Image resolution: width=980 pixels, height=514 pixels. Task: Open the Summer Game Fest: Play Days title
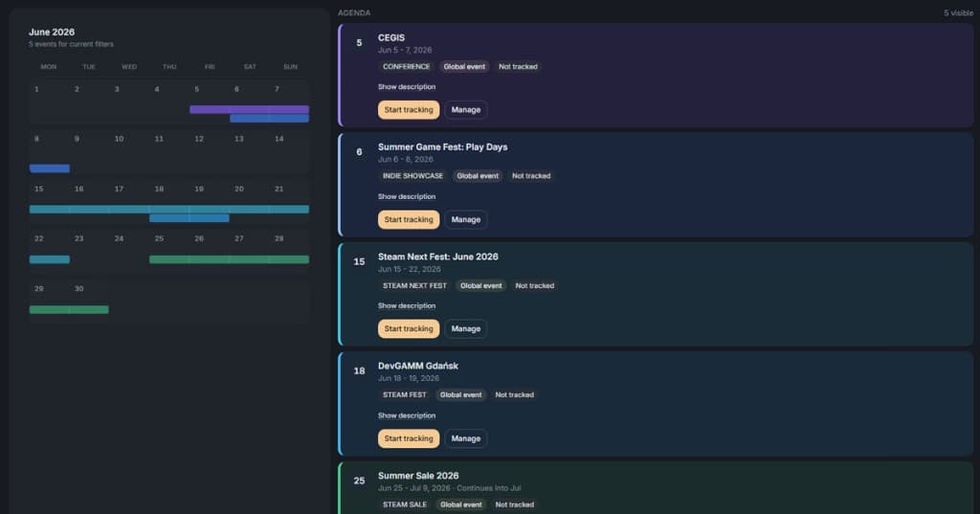[x=442, y=147]
